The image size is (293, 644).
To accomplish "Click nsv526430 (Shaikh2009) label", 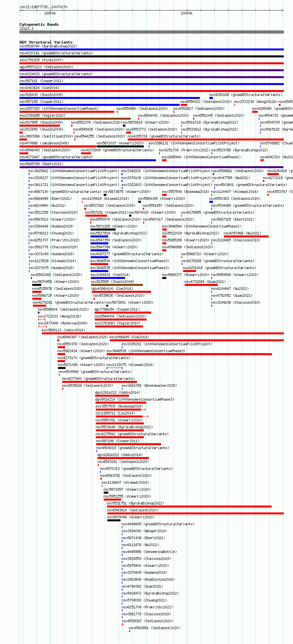I will (x=41, y=95).
